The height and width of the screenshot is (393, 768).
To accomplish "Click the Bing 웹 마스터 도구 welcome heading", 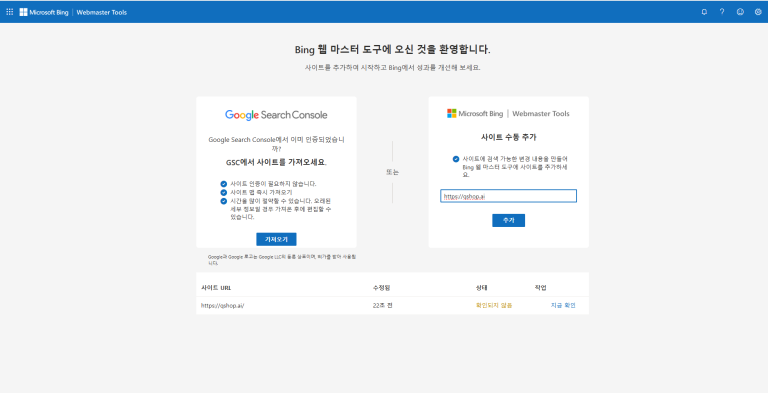I will pyautogui.click(x=392, y=49).
